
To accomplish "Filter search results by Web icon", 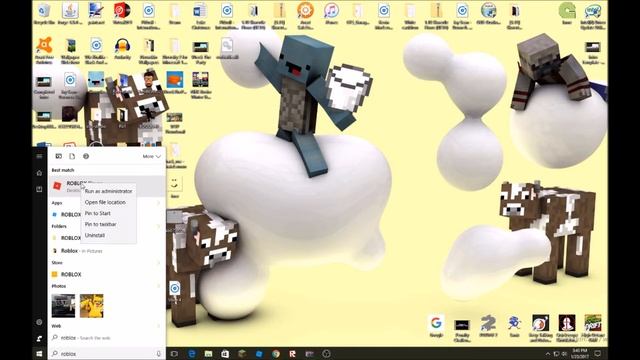I will 86,156.
